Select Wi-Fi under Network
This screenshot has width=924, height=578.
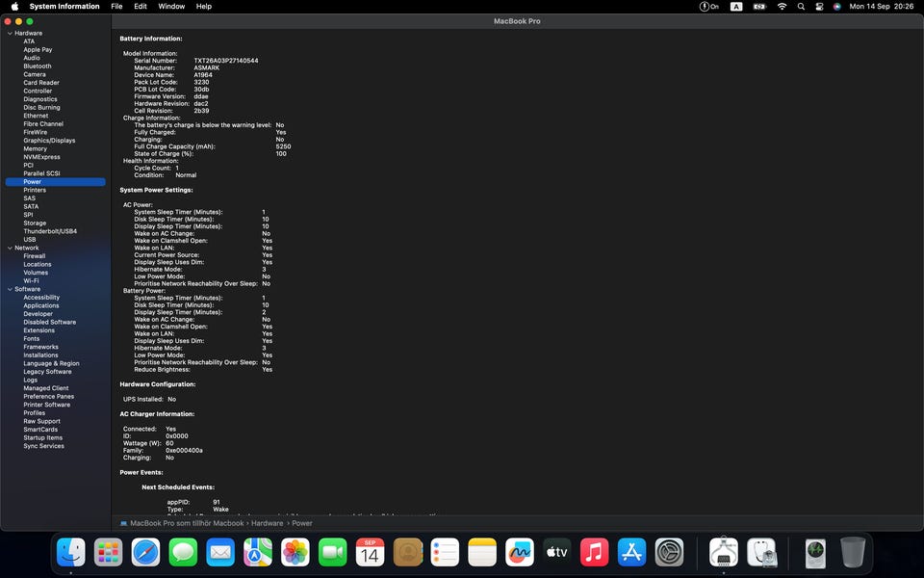point(31,281)
